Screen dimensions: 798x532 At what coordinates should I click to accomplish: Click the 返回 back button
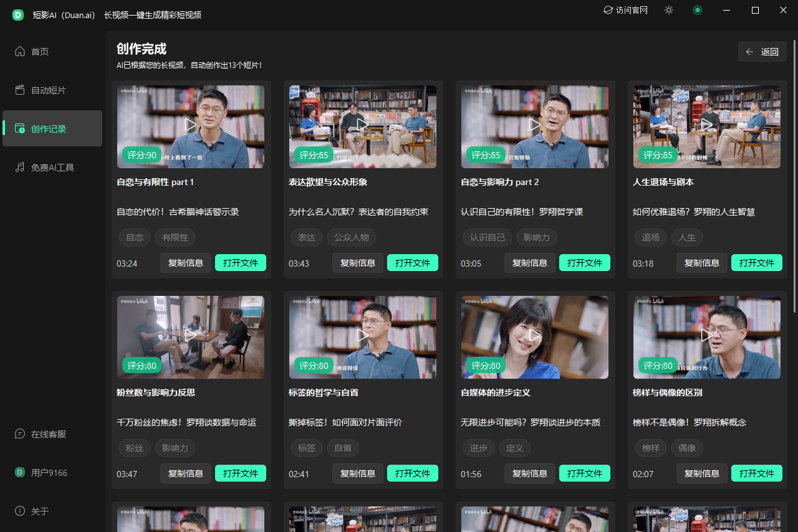762,52
